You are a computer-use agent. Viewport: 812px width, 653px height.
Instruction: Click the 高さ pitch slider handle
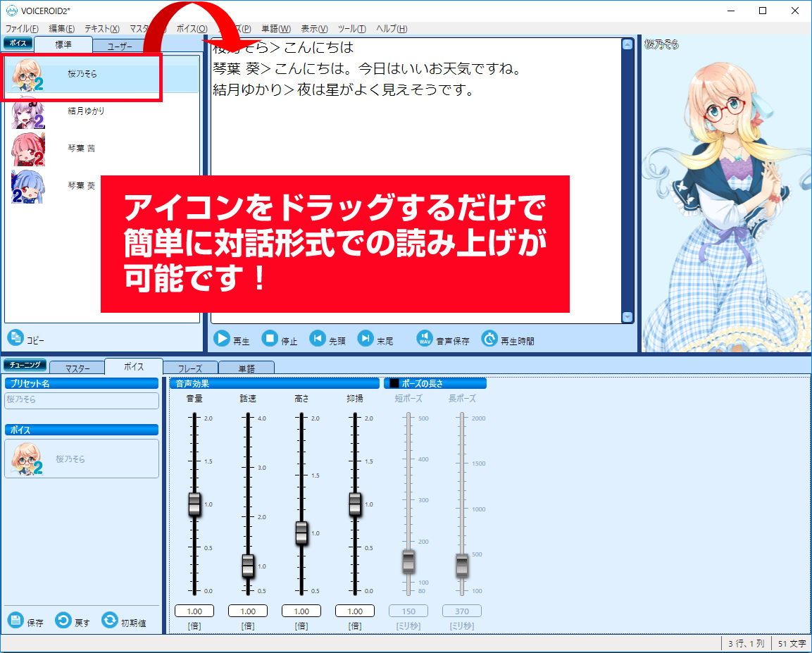pos(301,533)
